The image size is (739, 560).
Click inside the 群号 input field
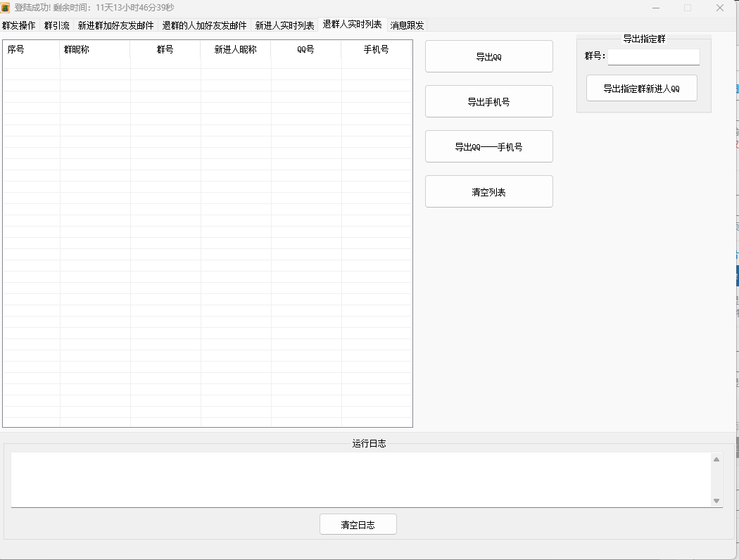point(653,56)
